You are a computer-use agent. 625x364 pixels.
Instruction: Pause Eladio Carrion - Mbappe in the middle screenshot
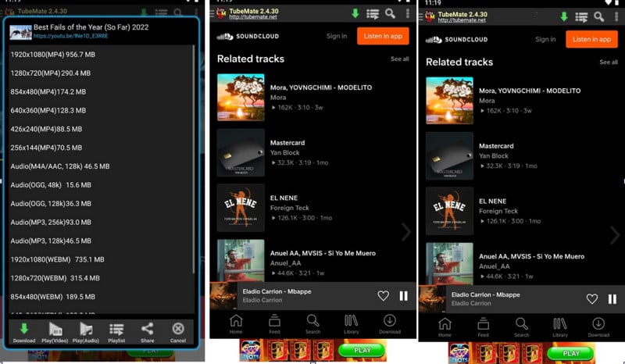(x=404, y=296)
